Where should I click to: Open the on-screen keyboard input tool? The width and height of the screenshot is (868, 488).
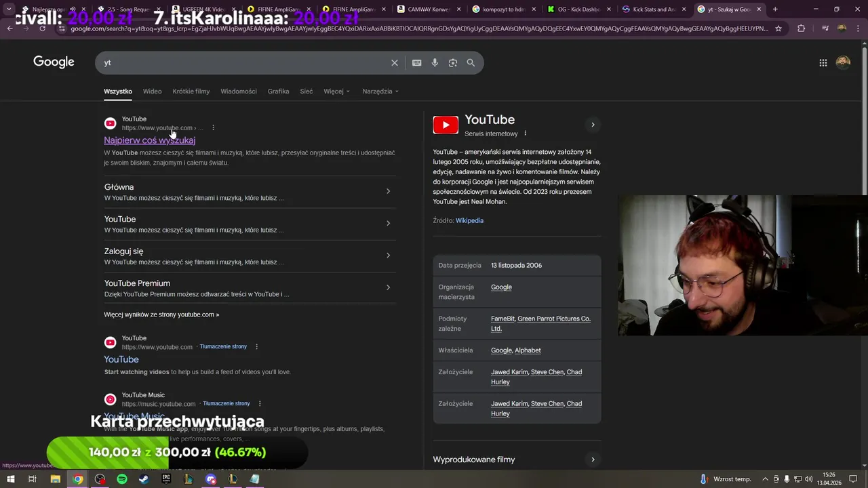coord(417,62)
